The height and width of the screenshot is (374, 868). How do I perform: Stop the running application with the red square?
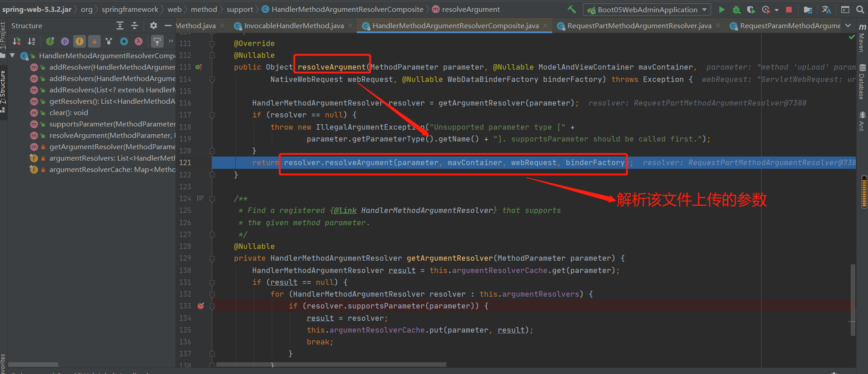click(x=789, y=10)
